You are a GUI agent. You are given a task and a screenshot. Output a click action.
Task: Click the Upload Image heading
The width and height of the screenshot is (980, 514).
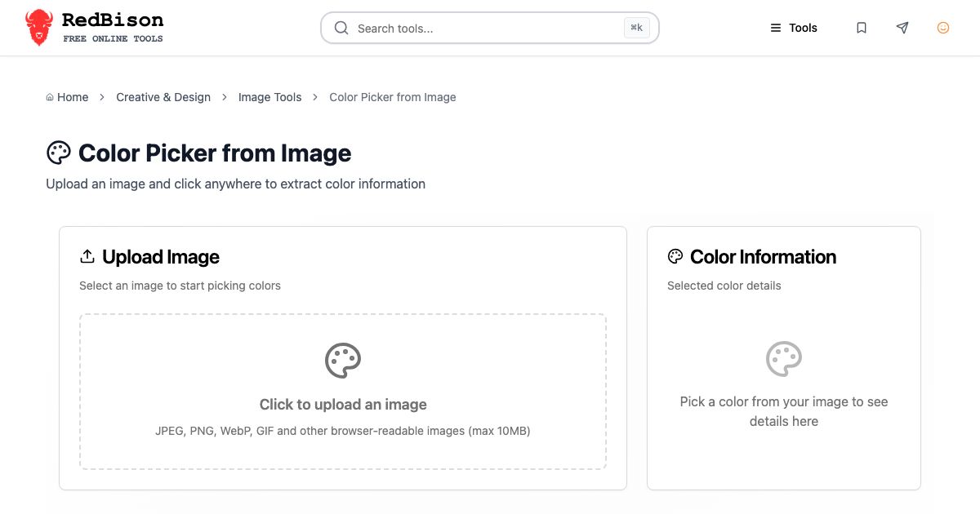click(x=161, y=257)
